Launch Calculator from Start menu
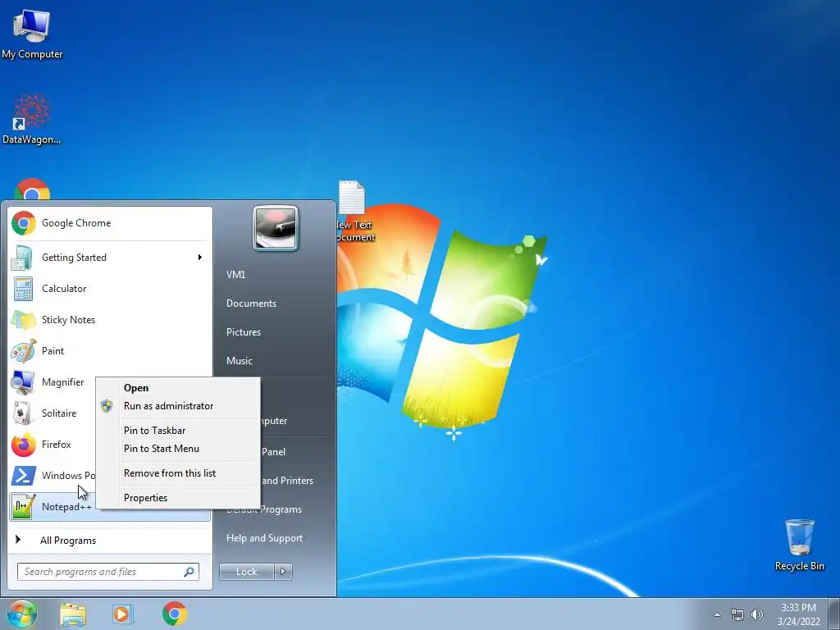Viewport: 840px width, 630px height. [110, 289]
